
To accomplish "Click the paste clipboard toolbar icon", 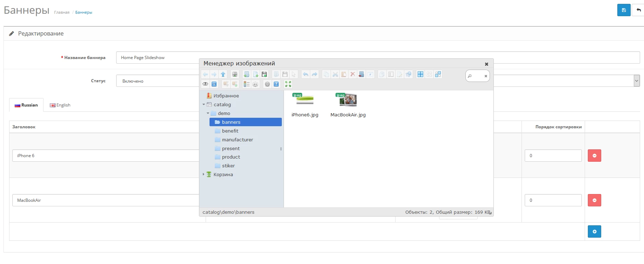I will pyautogui.click(x=344, y=74).
